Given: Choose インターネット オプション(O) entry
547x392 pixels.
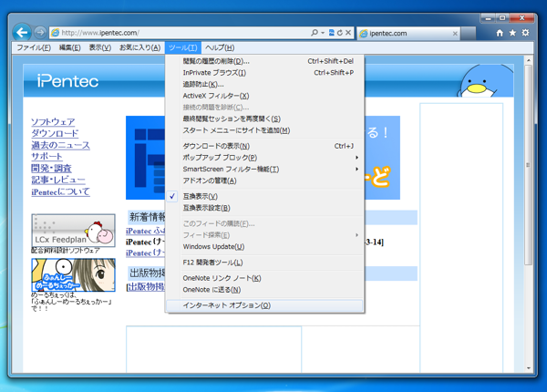Looking at the screenshot, I should click(265, 305).
